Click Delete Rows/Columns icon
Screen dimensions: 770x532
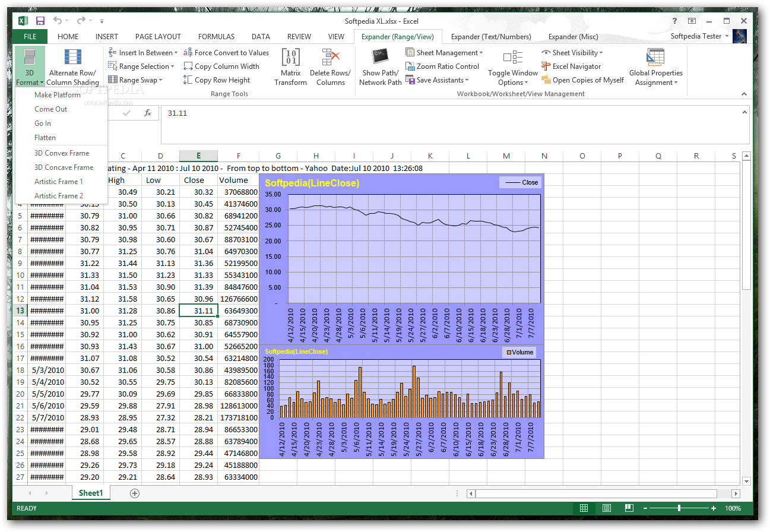click(x=331, y=67)
